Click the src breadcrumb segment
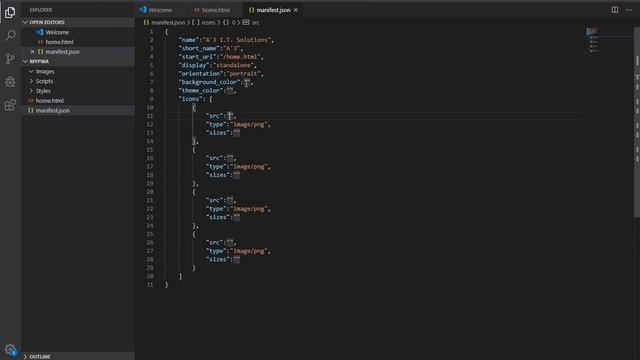 (251, 22)
